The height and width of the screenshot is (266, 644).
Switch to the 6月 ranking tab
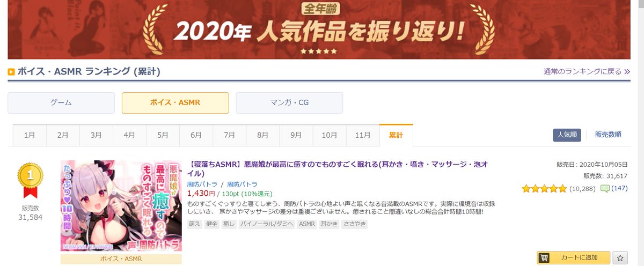tap(196, 135)
